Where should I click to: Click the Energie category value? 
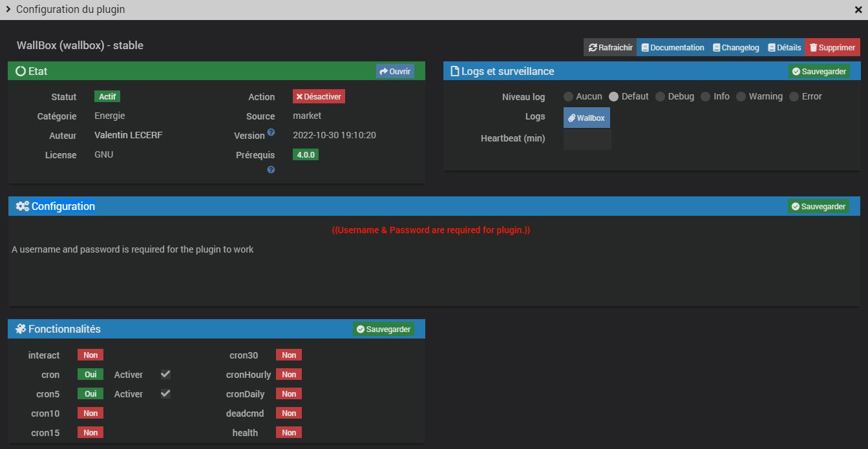[x=110, y=116]
